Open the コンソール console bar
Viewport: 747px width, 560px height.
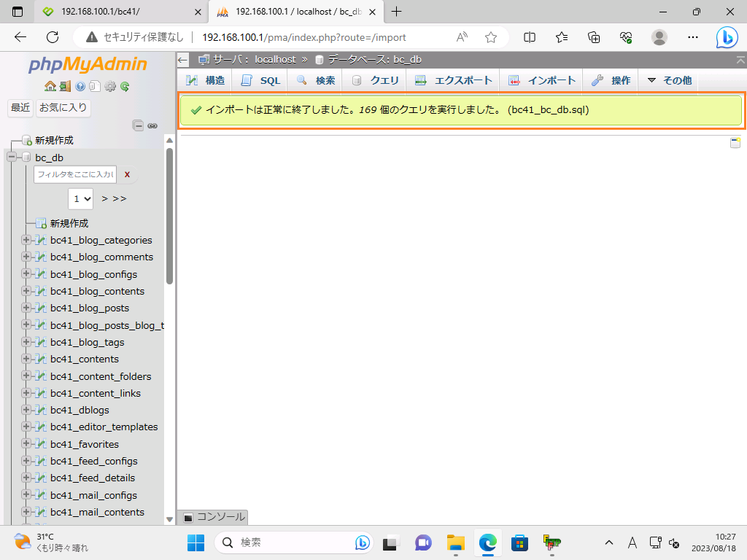tap(214, 517)
